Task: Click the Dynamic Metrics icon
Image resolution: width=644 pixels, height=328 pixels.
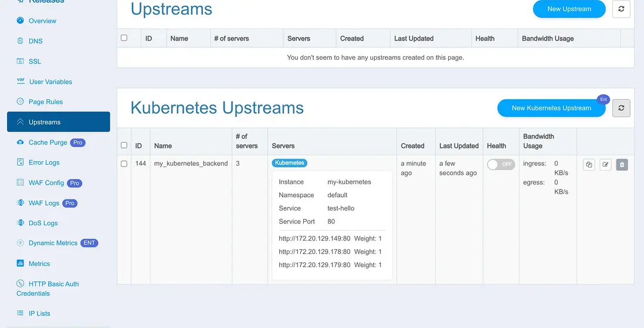Action: pos(20,242)
